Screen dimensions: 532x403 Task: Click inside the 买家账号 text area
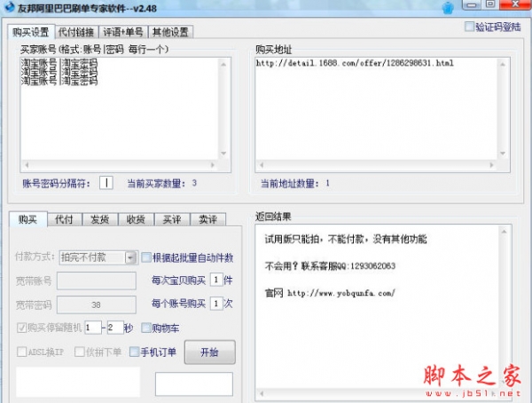120,108
